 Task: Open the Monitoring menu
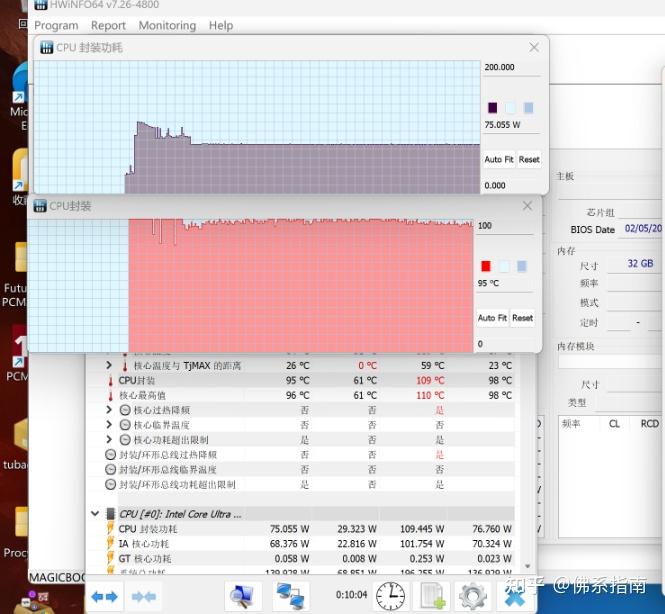168,26
